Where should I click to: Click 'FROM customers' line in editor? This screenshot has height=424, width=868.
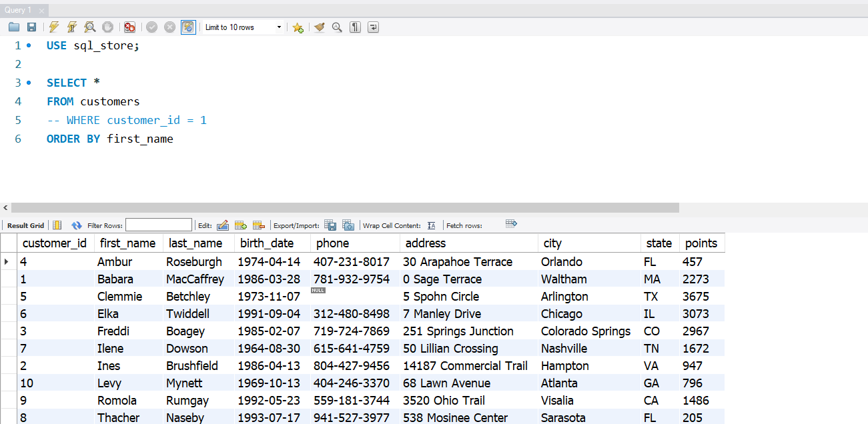(x=93, y=102)
